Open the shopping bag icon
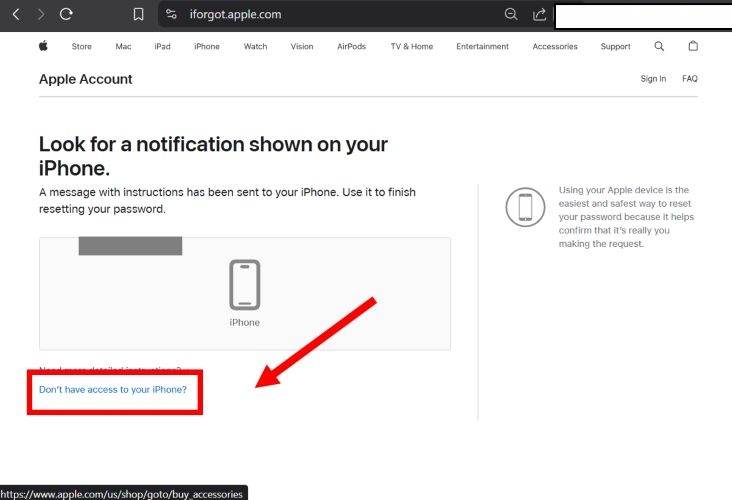Image resolution: width=732 pixels, height=500 pixels. (x=693, y=46)
